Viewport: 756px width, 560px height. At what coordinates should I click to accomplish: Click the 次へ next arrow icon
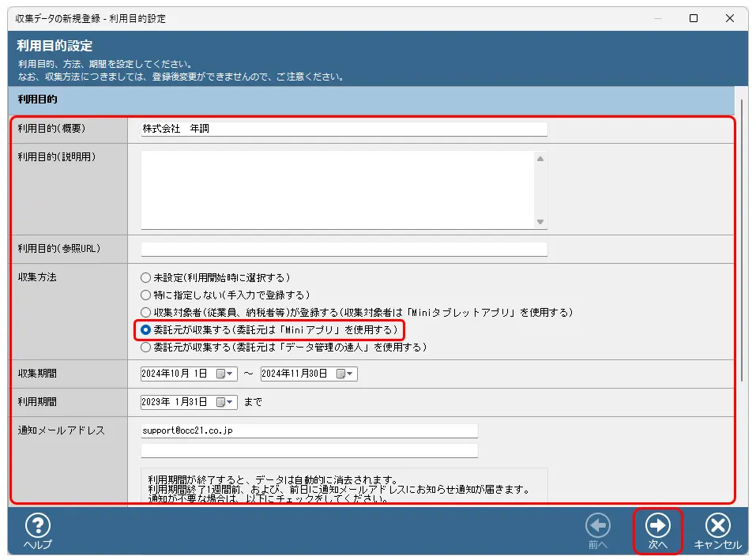658,526
